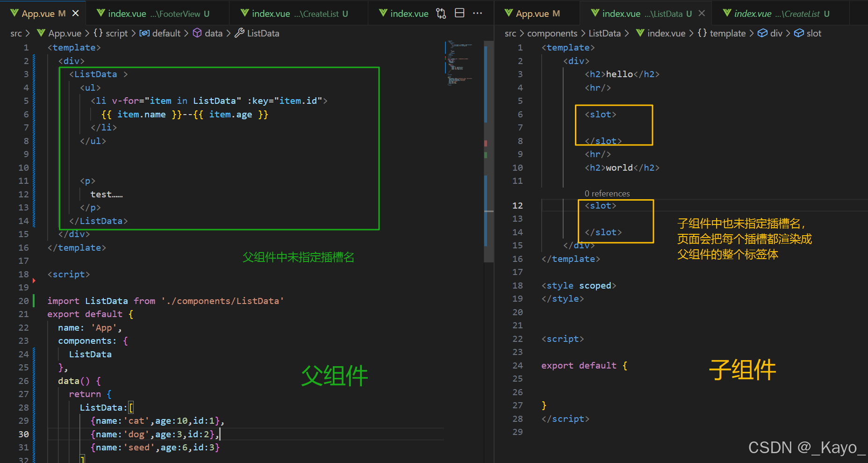Screen dimensions: 868x463
Task: Click the li v-for code line
Action: click(x=209, y=101)
